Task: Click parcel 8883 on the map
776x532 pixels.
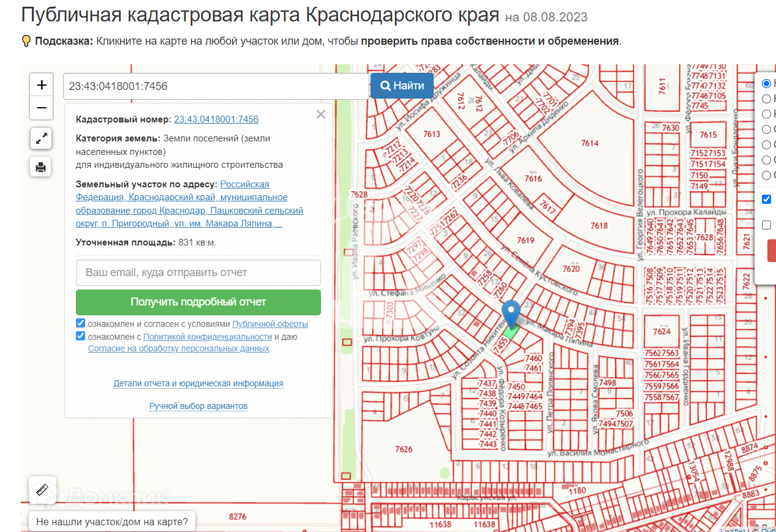Action: pos(750,494)
